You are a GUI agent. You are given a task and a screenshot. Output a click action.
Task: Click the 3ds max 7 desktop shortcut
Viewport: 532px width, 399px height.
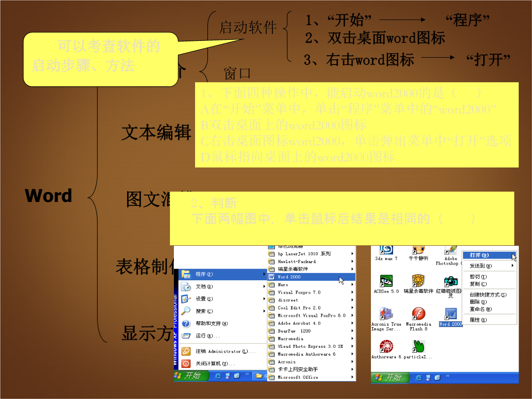[x=386, y=253]
